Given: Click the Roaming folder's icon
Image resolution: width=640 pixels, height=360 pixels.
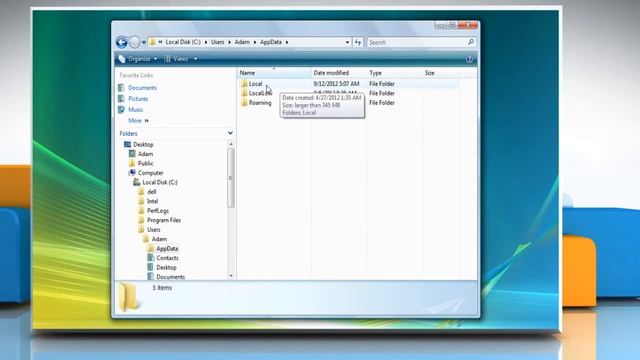Looking at the screenshot, I should 244,103.
